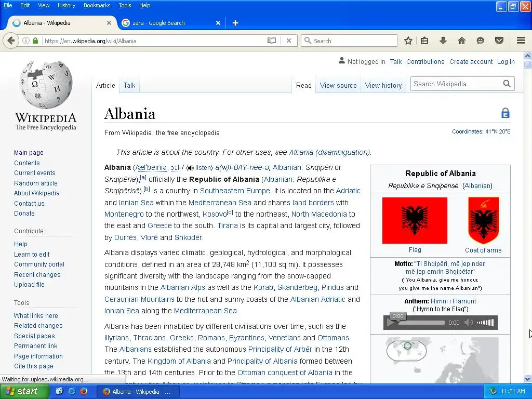Click the Donate sidebar link
The image size is (532, 399).
24,214
